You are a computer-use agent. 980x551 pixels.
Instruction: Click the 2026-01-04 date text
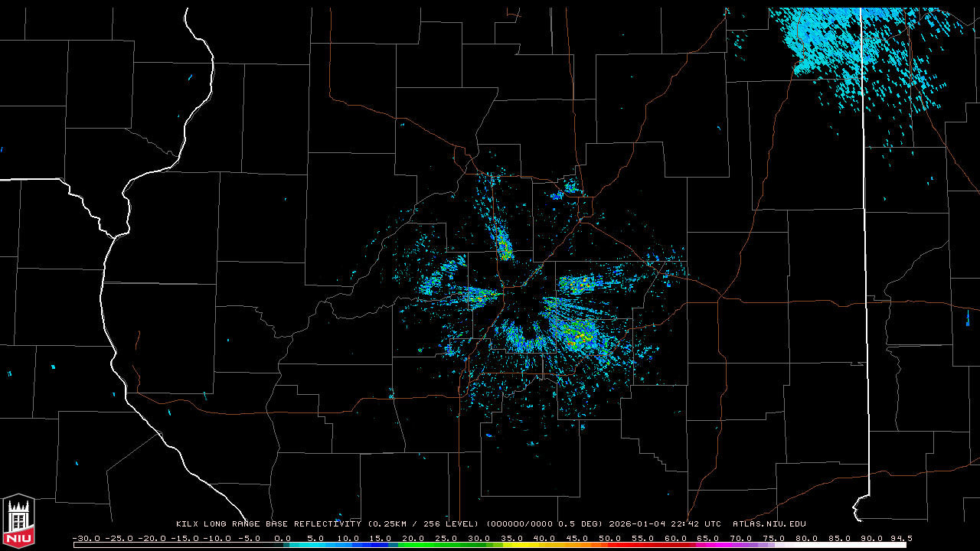pos(637,524)
